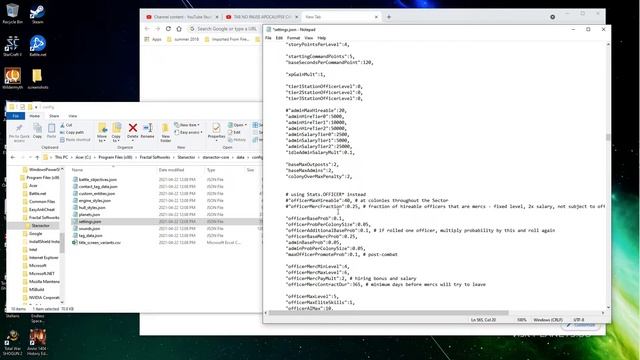Open Notepad Help menu

322,38
